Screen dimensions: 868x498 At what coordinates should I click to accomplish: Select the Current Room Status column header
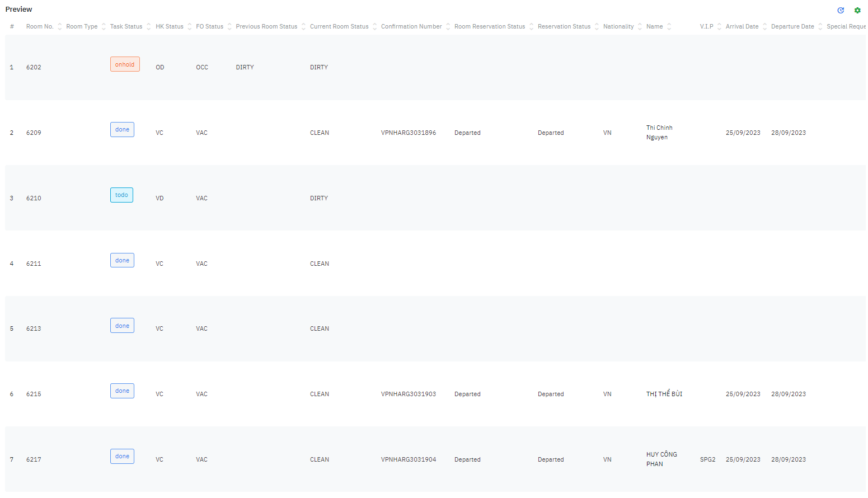tap(339, 27)
